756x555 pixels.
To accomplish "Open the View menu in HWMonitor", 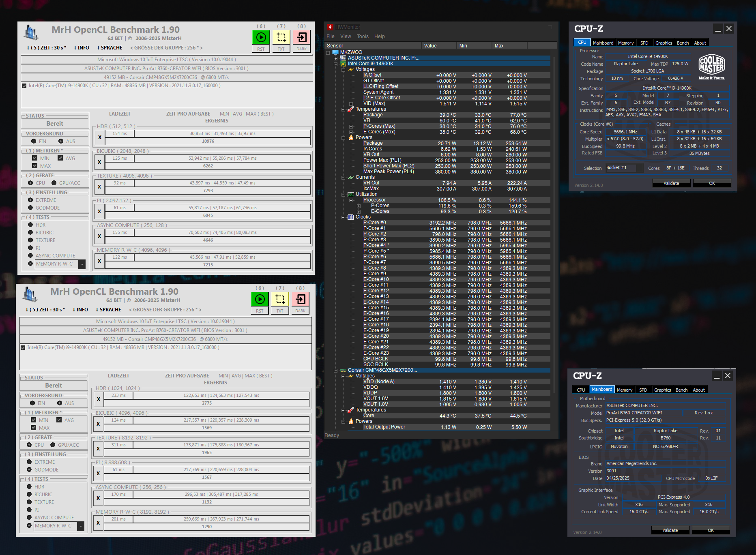I will [x=346, y=36].
